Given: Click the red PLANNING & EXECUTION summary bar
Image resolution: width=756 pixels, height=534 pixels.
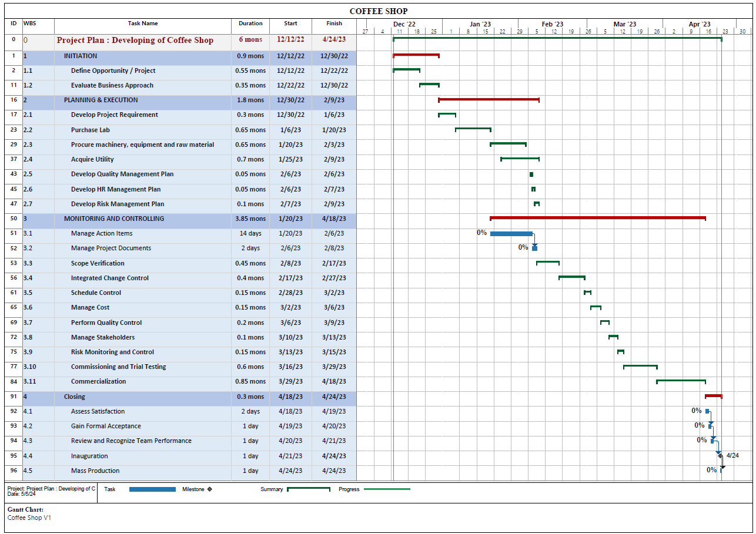Looking at the screenshot, I should (x=488, y=100).
